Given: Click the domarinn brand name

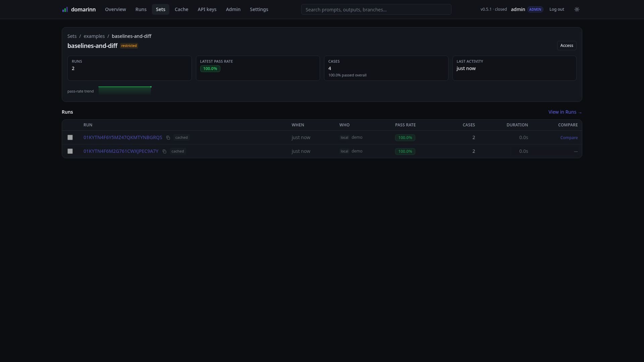Looking at the screenshot, I should tap(83, 9).
